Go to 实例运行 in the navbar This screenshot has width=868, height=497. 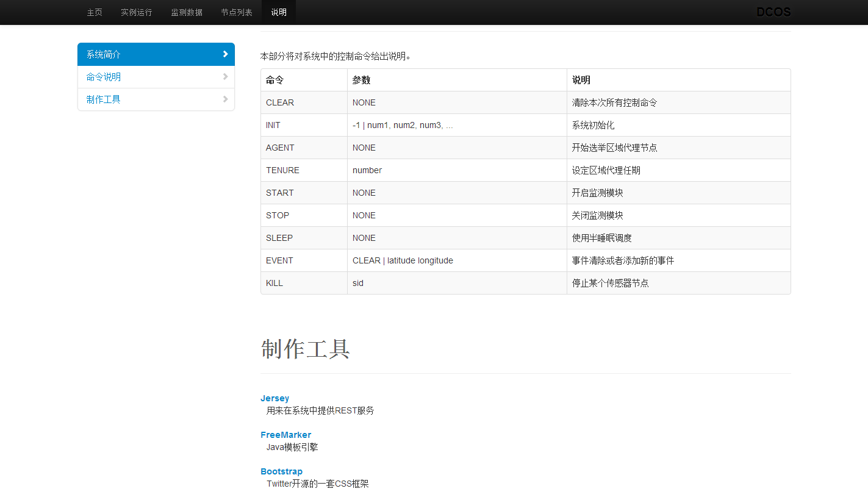click(x=137, y=12)
